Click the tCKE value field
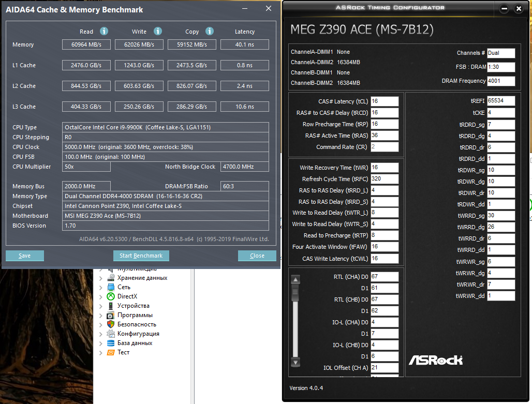 pos(501,113)
